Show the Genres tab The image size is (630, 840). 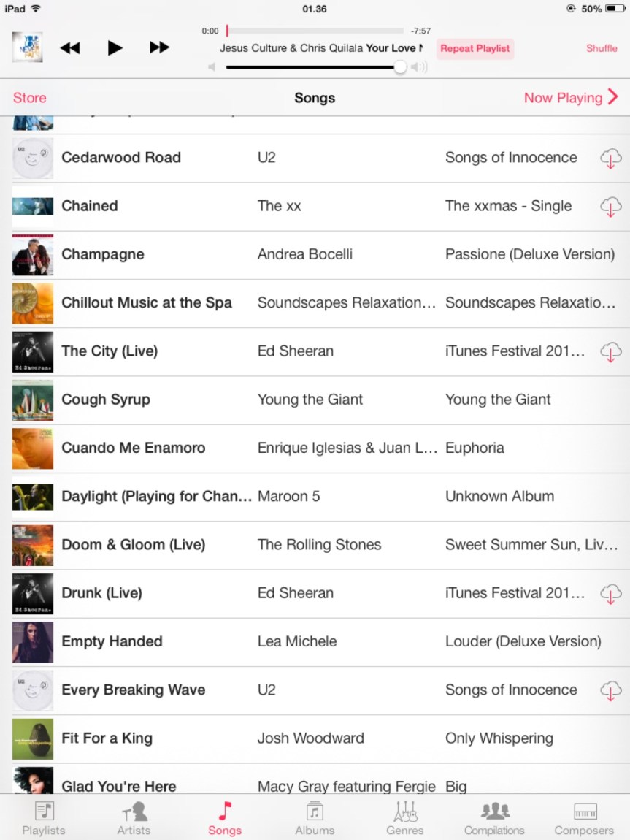(x=405, y=818)
